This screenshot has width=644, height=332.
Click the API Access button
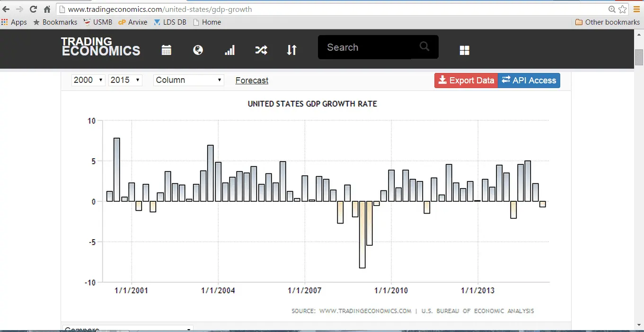[529, 81]
